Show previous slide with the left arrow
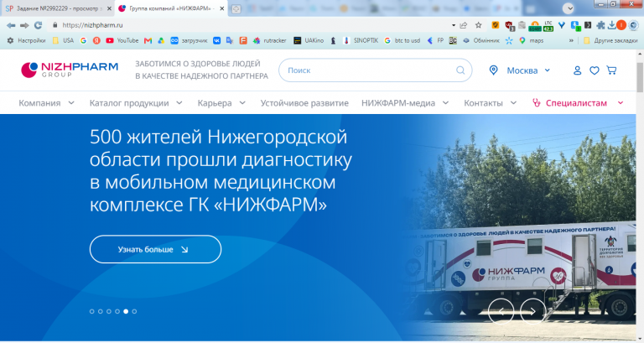This screenshot has height=343, width=644. [x=501, y=311]
